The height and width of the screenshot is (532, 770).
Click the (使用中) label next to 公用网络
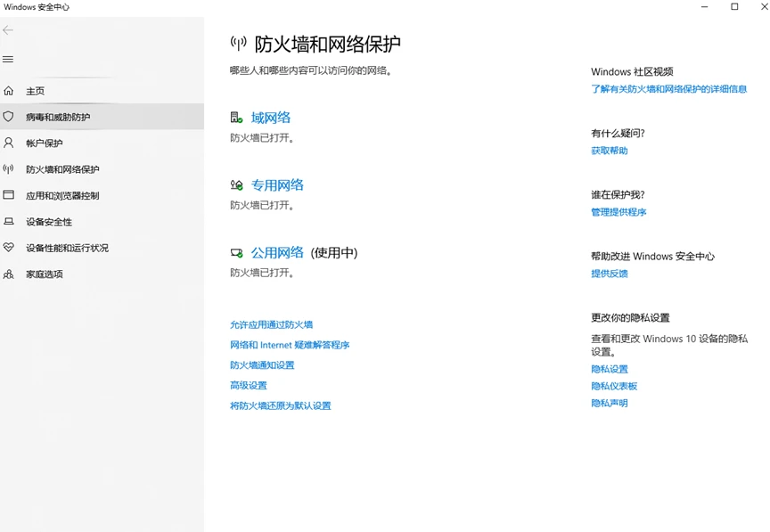coord(334,253)
